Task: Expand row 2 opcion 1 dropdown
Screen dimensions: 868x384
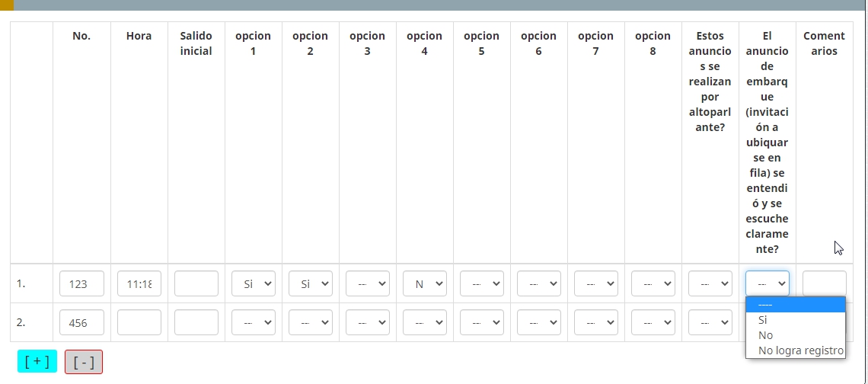Action: (x=254, y=322)
